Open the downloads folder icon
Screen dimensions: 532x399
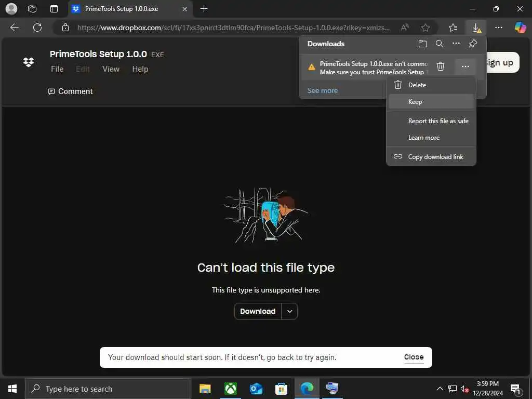(423, 44)
